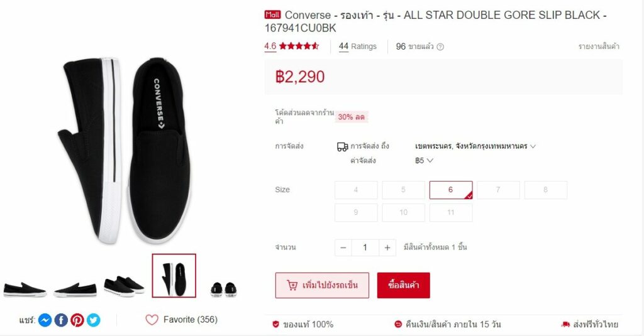The height and width of the screenshot is (336, 644).
Task: Click the quantity input field
Action: click(x=365, y=247)
